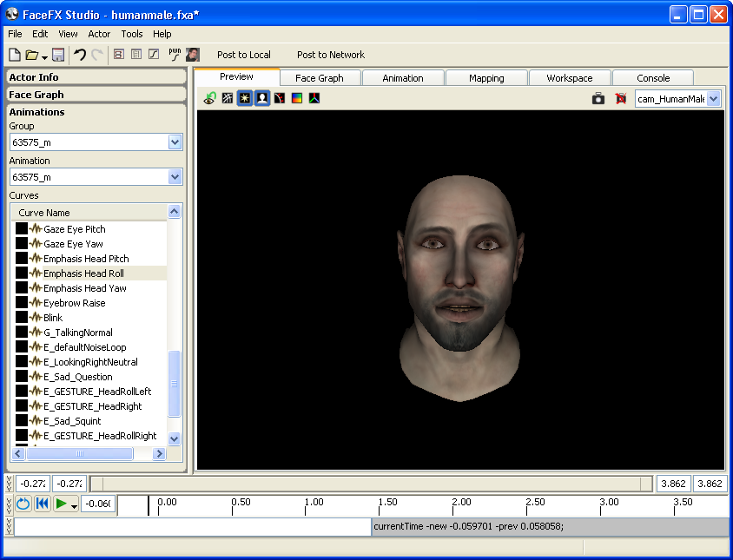Image resolution: width=733 pixels, height=560 pixels.
Task: Open the Actor menu
Action: coord(99,34)
